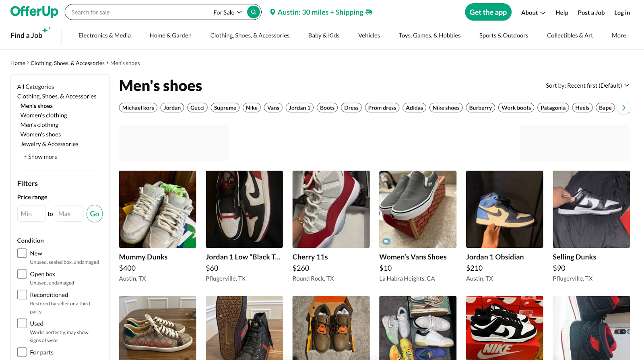Click the shipping badge on Women's Vans Shoes photo
The width and height of the screenshot is (644, 360).
pyautogui.click(x=386, y=241)
